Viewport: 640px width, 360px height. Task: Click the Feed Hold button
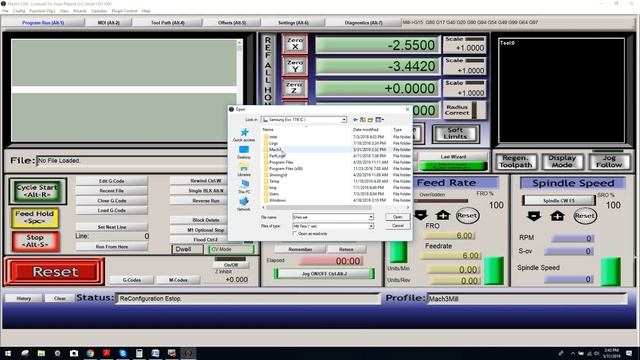35,217
